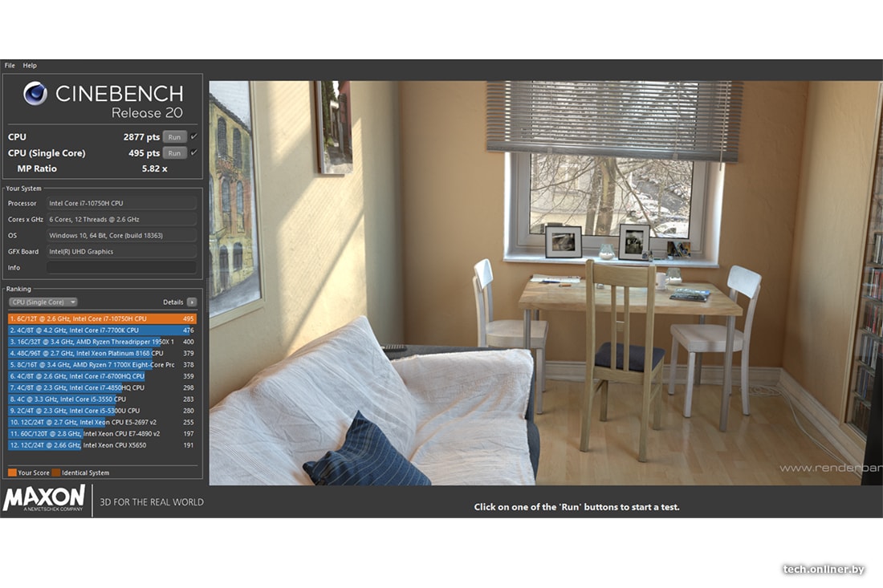Select ranking row 5 AMD Ryzen 7 1700X

pyautogui.click(x=102, y=365)
